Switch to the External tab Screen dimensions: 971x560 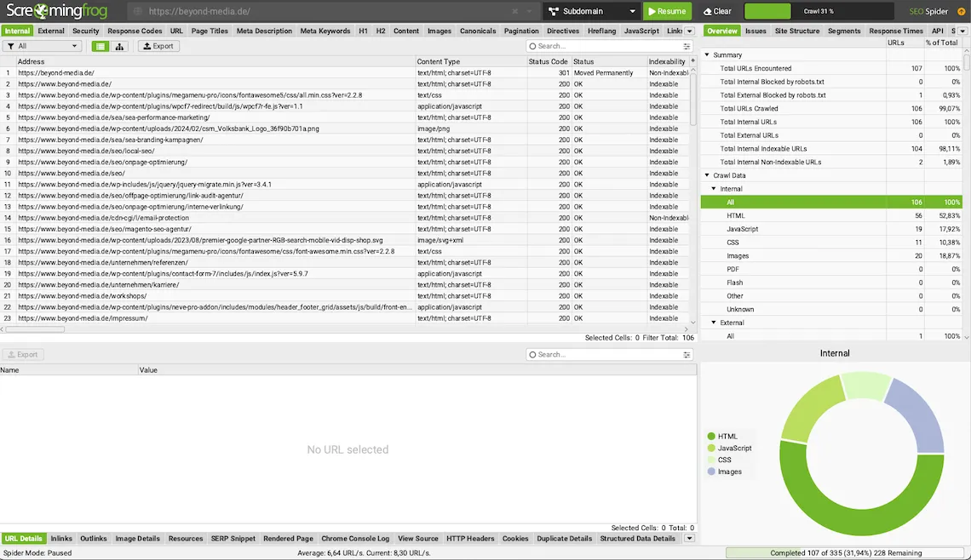tap(51, 31)
